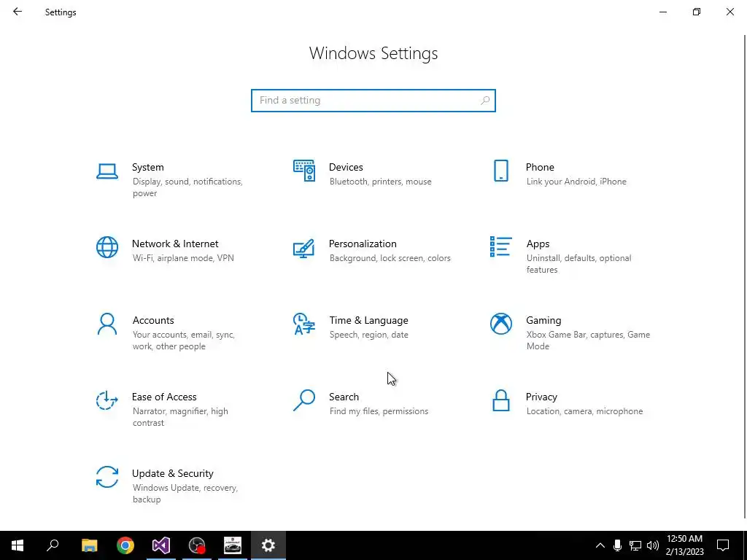This screenshot has height=560, width=747.
Task: Launch File Explorer from the taskbar
Action: (x=89, y=545)
